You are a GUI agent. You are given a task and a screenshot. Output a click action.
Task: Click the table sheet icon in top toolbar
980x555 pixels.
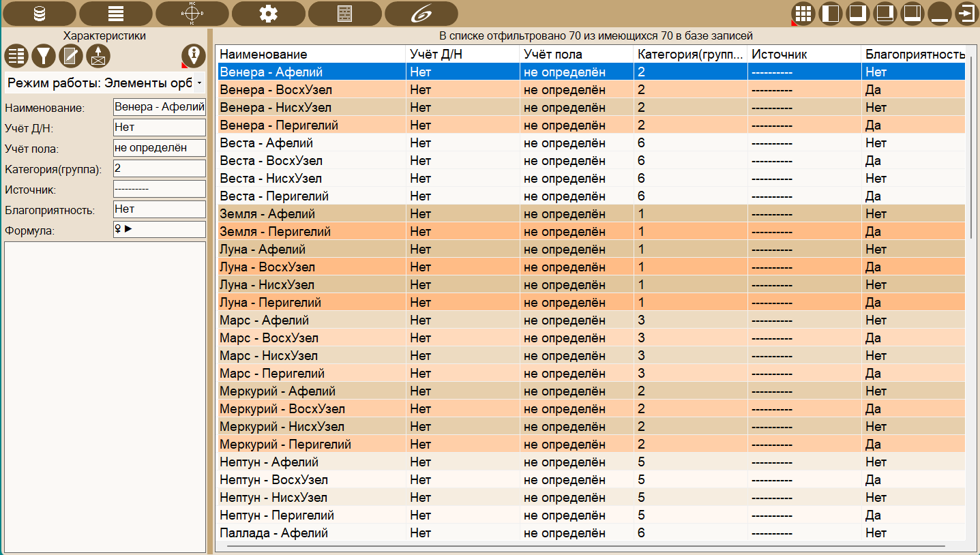pos(344,14)
